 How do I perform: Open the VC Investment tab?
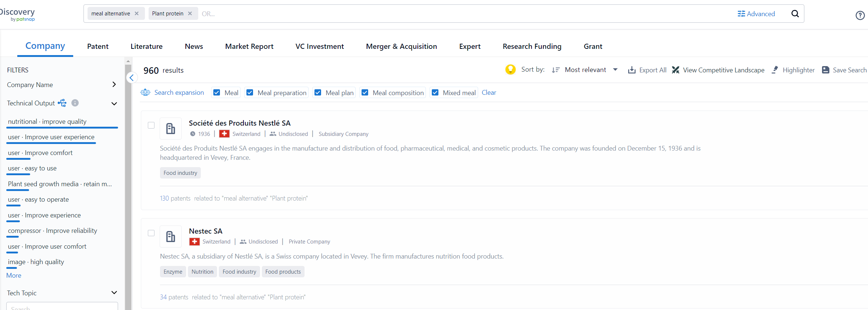[x=319, y=46]
